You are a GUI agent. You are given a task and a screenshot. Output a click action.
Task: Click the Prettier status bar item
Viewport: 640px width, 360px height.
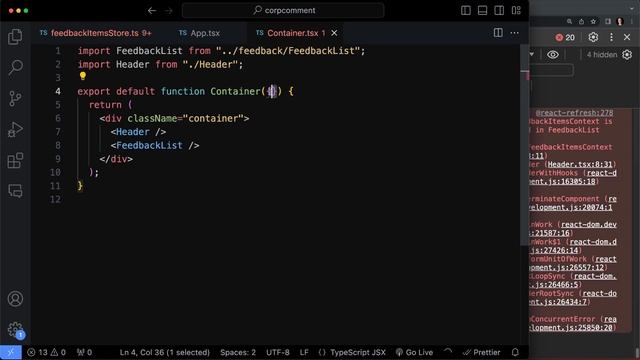[481, 352]
